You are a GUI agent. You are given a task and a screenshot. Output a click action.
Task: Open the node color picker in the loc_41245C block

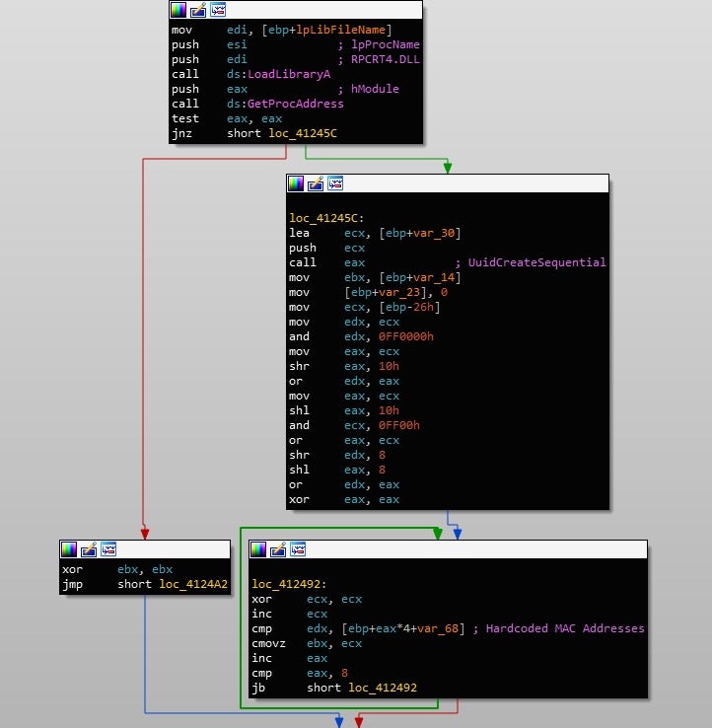[296, 183]
